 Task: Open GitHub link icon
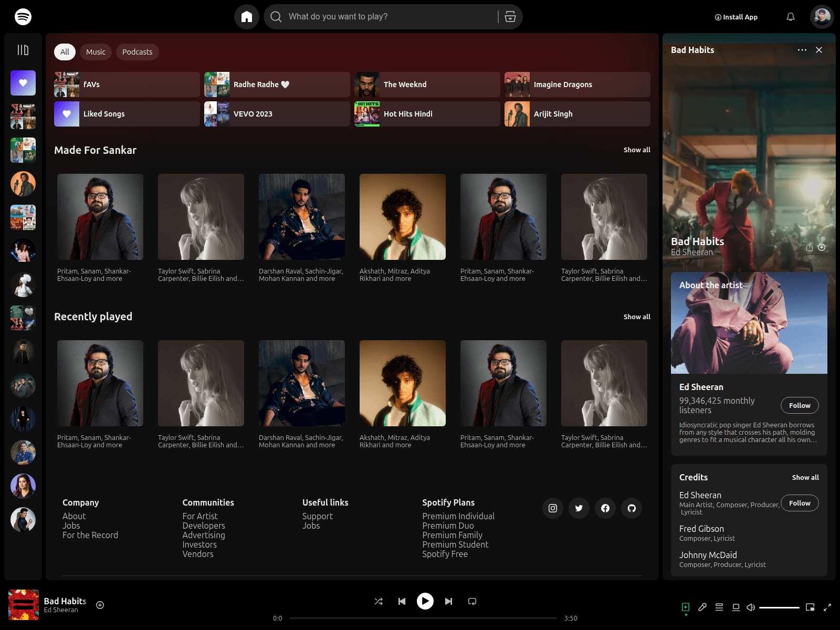[632, 508]
